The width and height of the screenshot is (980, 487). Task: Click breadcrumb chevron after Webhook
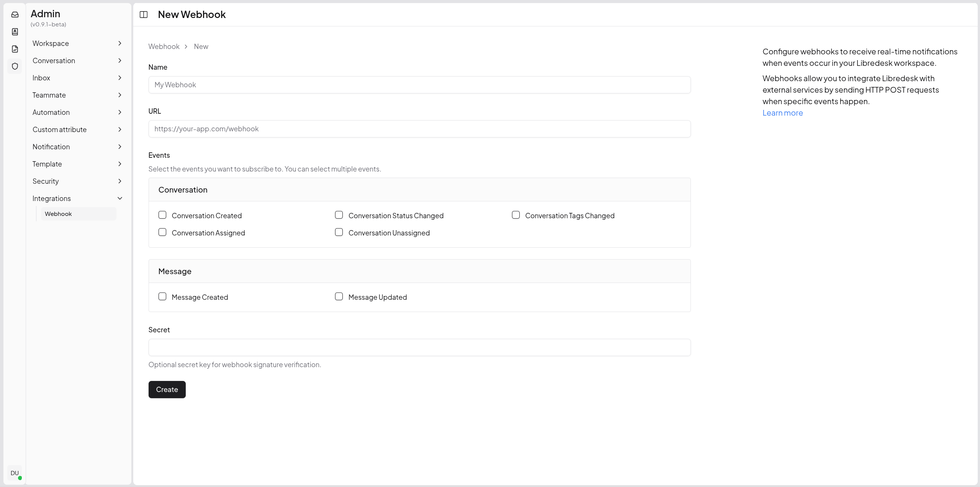[x=186, y=46]
